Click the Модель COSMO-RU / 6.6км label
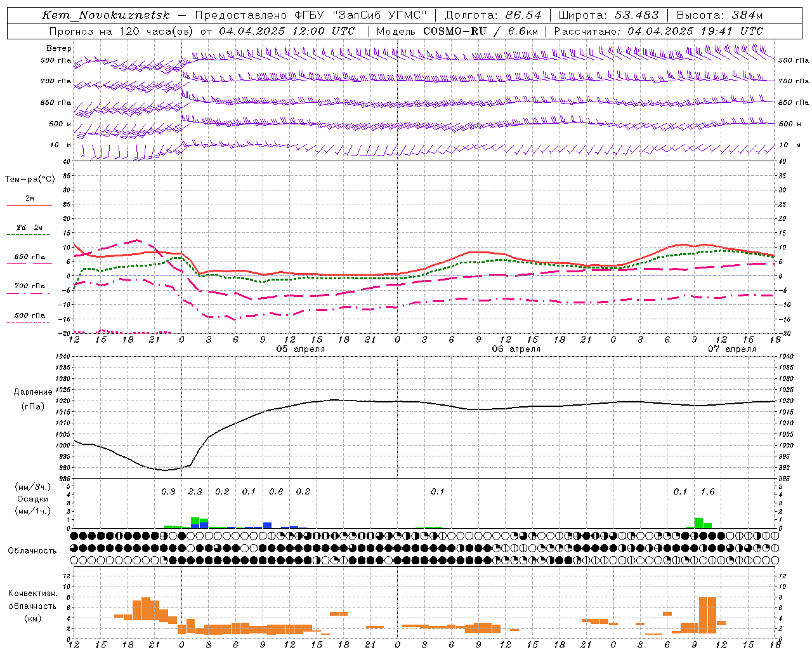This screenshot has width=812, height=650. click(x=457, y=31)
